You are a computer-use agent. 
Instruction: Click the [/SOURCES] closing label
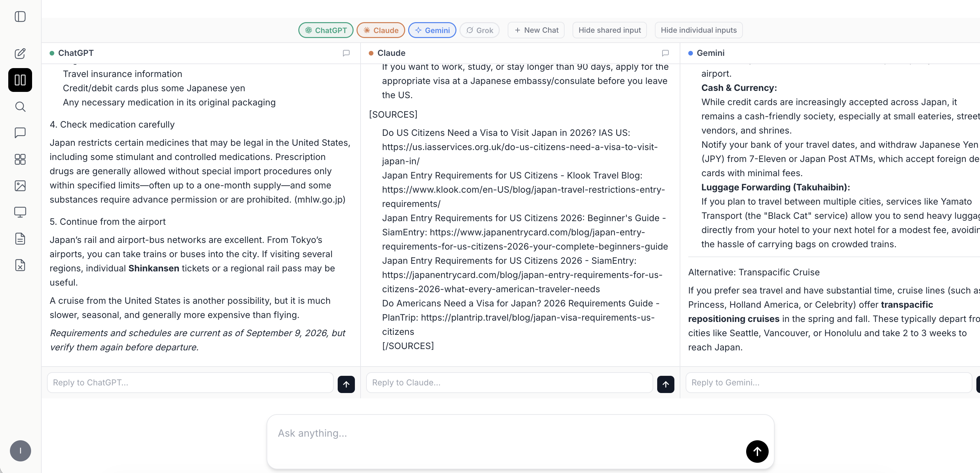[x=408, y=346]
